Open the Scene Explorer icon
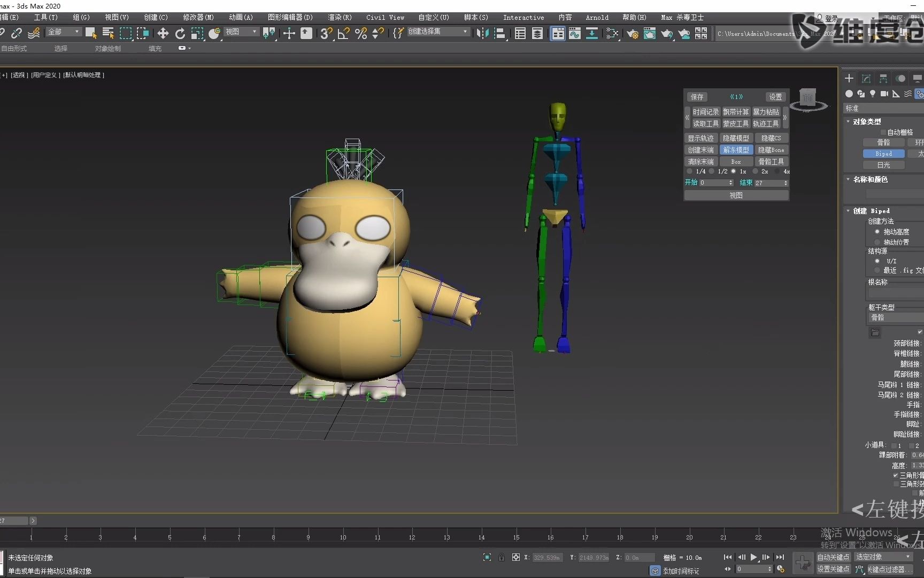The height and width of the screenshot is (578, 924). [x=520, y=33]
